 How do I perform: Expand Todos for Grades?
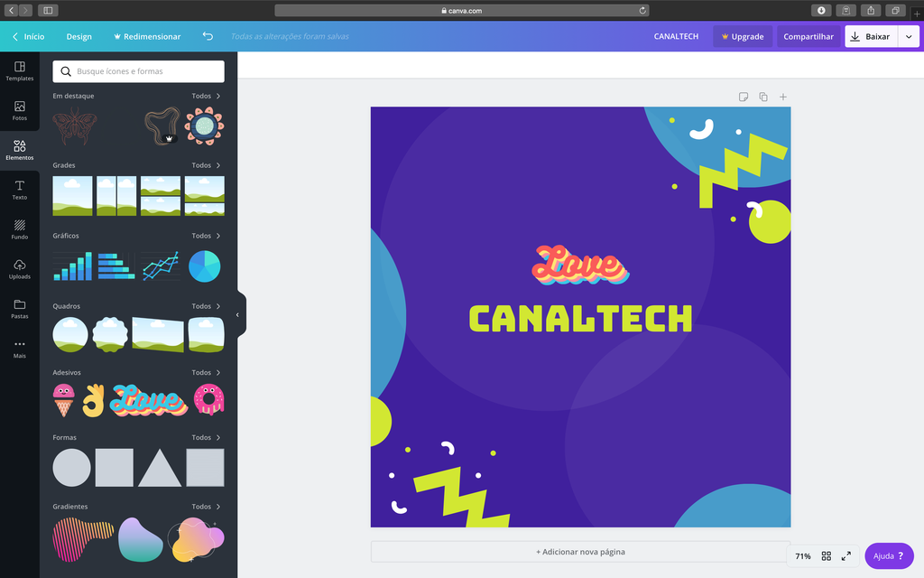coord(207,166)
